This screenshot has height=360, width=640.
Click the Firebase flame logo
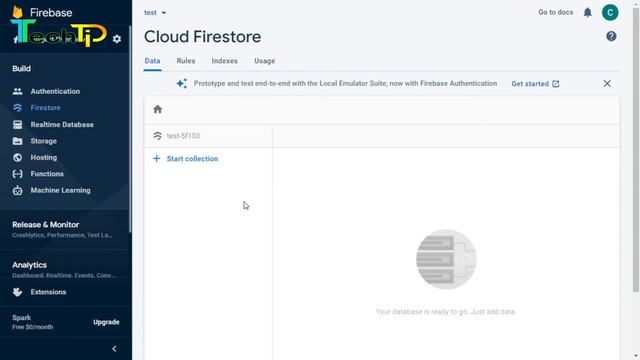[18, 12]
